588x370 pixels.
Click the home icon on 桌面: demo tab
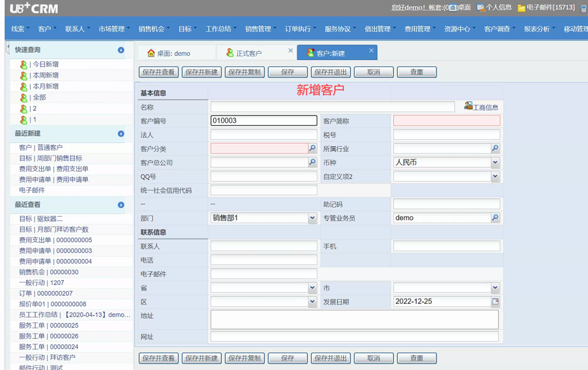[151, 53]
